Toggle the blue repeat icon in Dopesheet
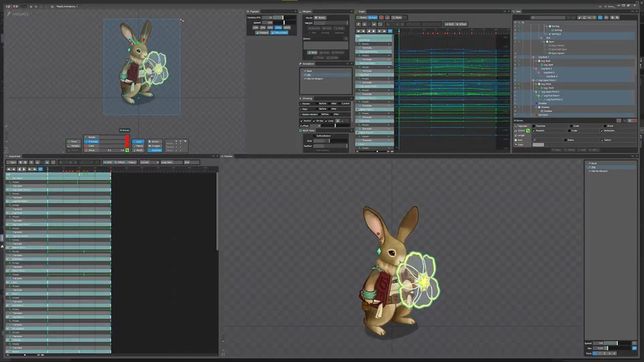Image resolution: width=644 pixels, height=362 pixels. [x=40, y=169]
